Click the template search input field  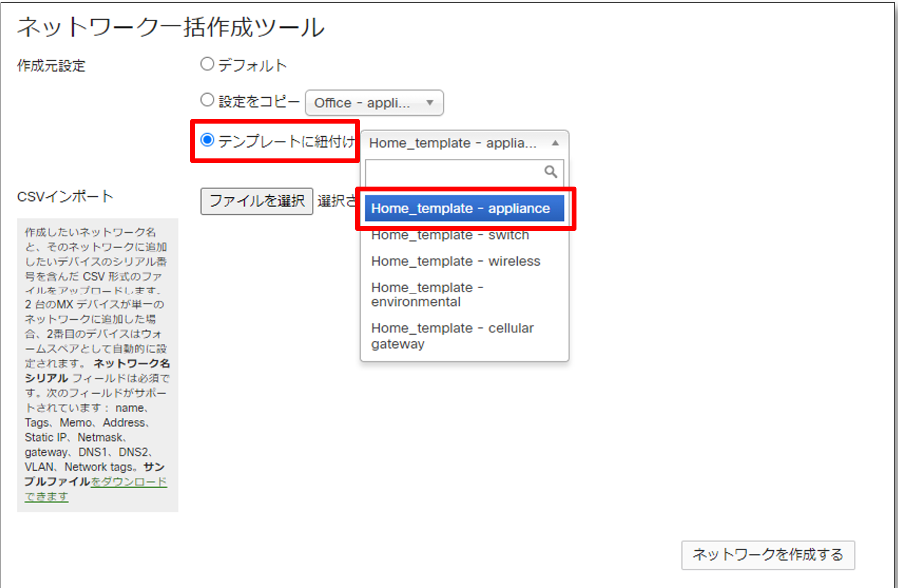click(x=464, y=173)
